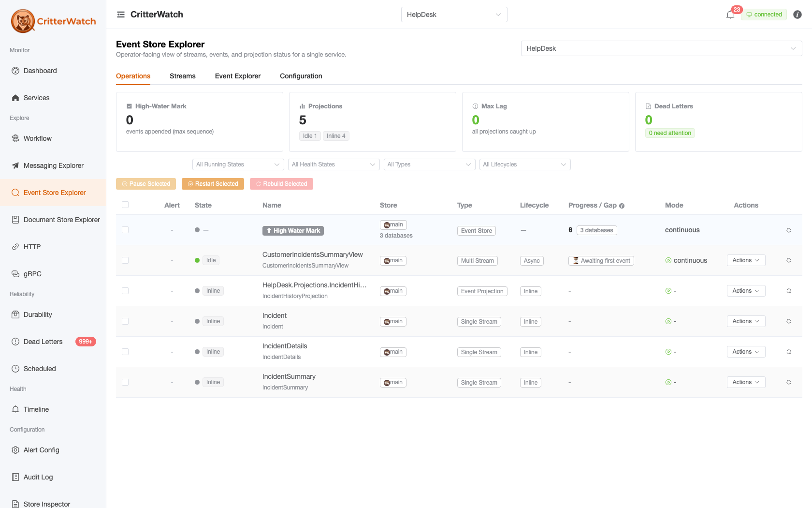Open Actions menu for Incident row
812x508 pixels.
coord(746,321)
